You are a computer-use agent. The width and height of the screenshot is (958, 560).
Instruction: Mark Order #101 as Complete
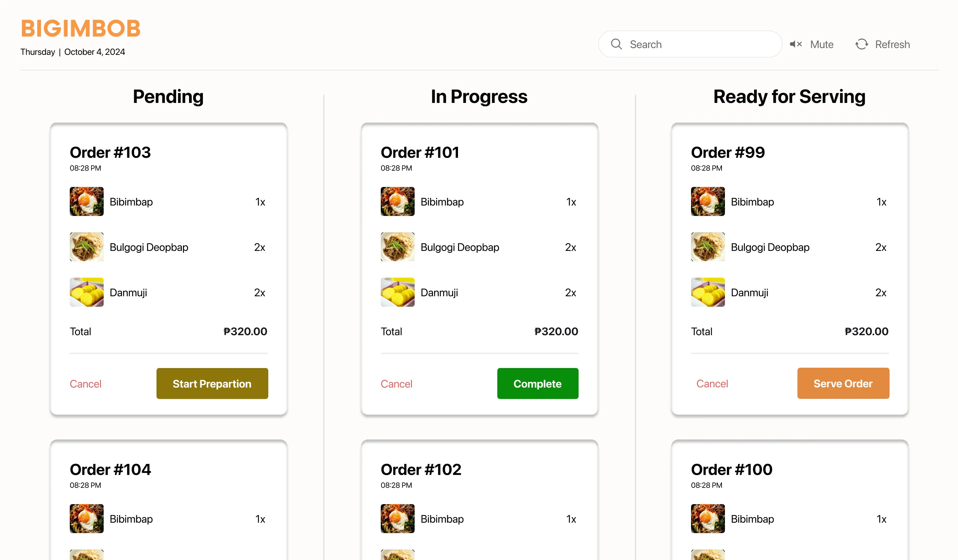tap(538, 383)
